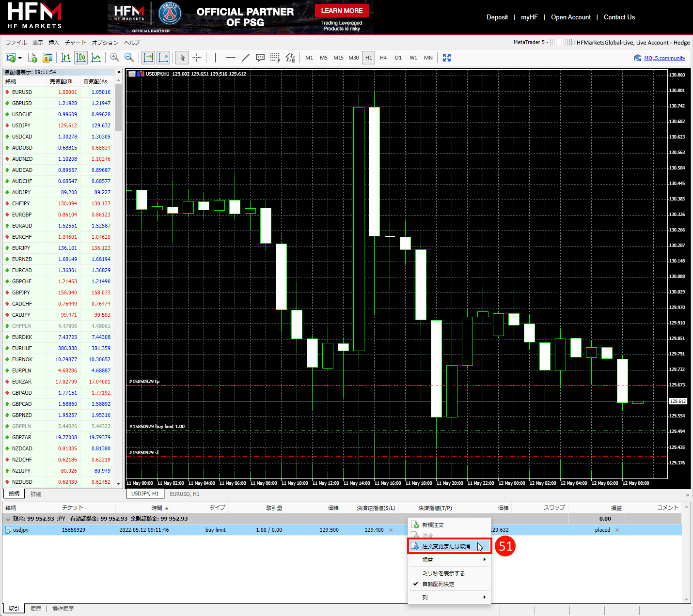Open the new order toolbar icon
The image size is (693, 616).
click(32, 58)
